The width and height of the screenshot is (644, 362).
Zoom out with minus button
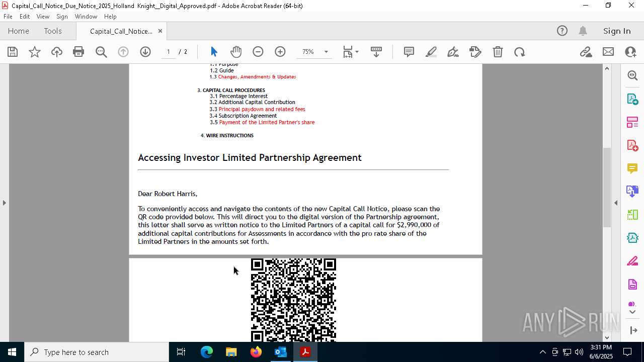pyautogui.click(x=258, y=52)
